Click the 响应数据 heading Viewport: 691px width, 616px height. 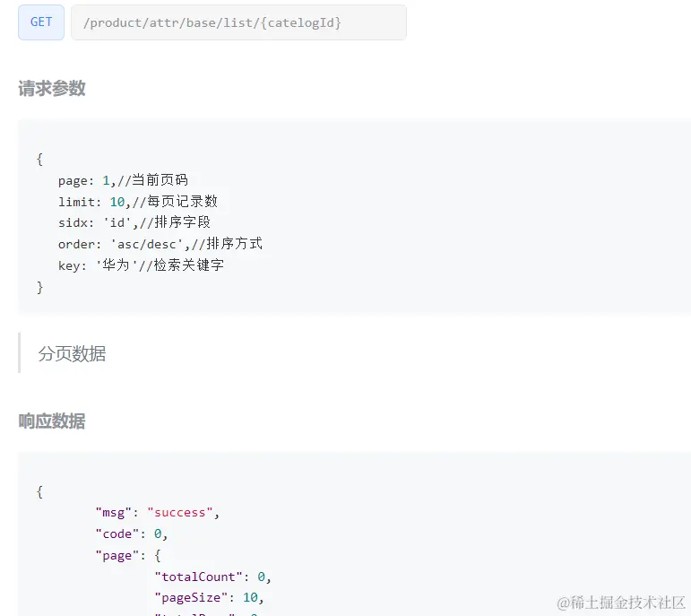point(52,421)
